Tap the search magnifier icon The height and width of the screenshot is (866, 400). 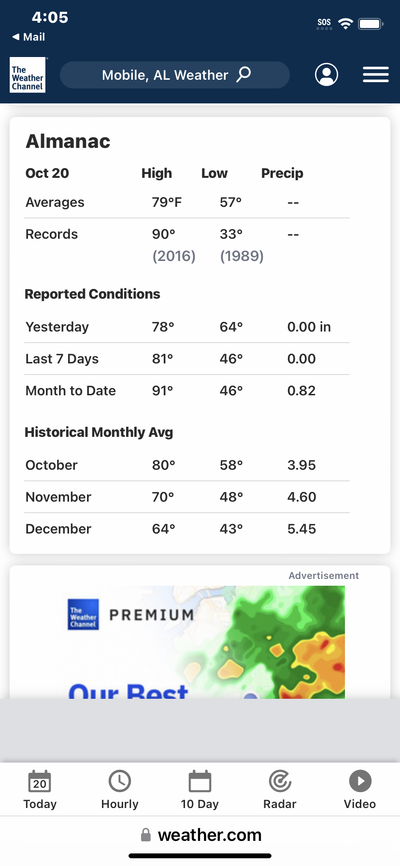point(244,75)
